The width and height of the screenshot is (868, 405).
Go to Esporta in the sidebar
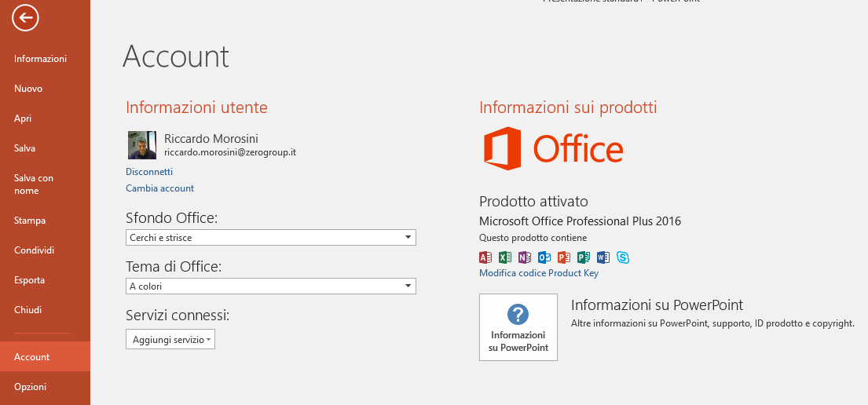pyautogui.click(x=29, y=280)
